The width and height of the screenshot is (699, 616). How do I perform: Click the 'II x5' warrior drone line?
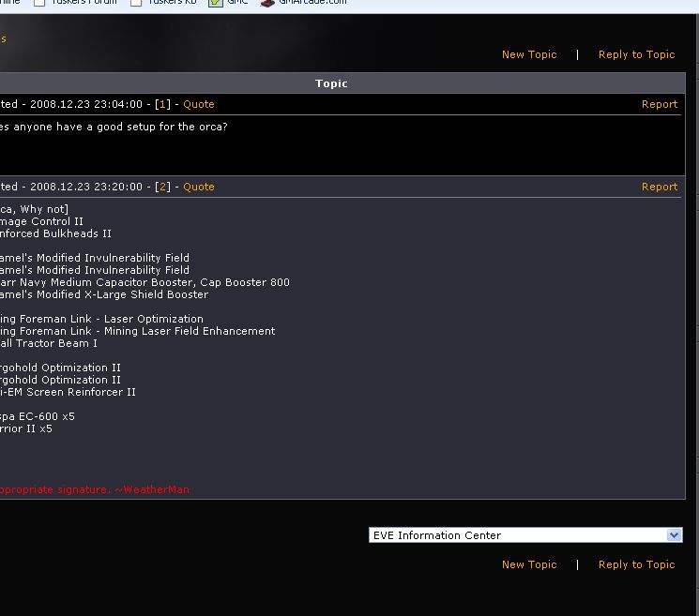click(38, 428)
